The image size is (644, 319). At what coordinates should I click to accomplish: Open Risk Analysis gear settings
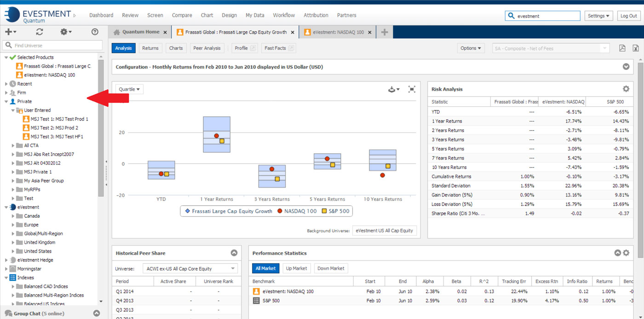click(626, 89)
